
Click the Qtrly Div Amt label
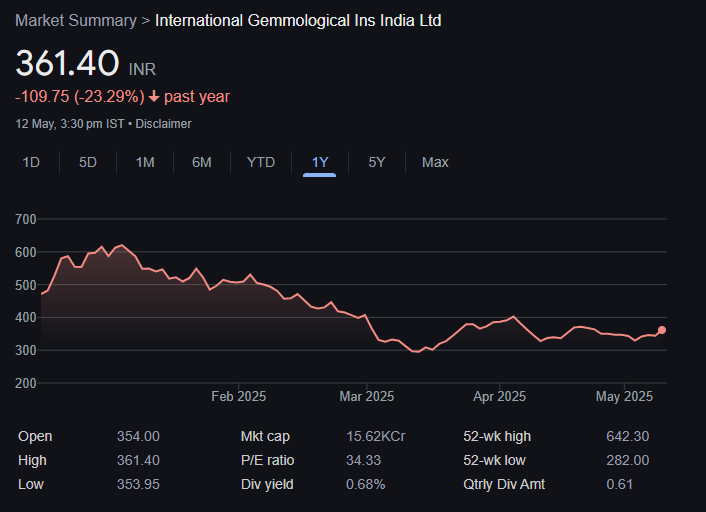[x=504, y=484]
